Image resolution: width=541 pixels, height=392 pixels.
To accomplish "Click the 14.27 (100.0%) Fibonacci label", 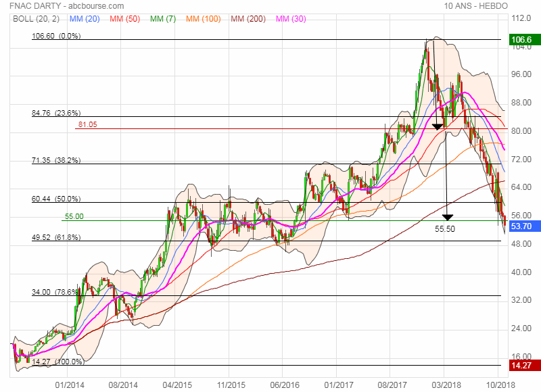I will [x=58, y=362].
